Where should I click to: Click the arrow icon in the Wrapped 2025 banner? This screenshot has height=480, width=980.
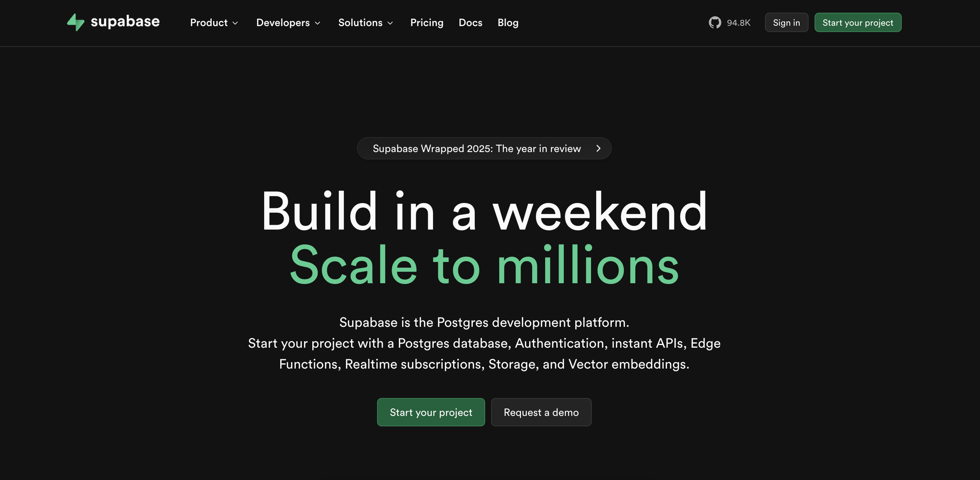(598, 148)
